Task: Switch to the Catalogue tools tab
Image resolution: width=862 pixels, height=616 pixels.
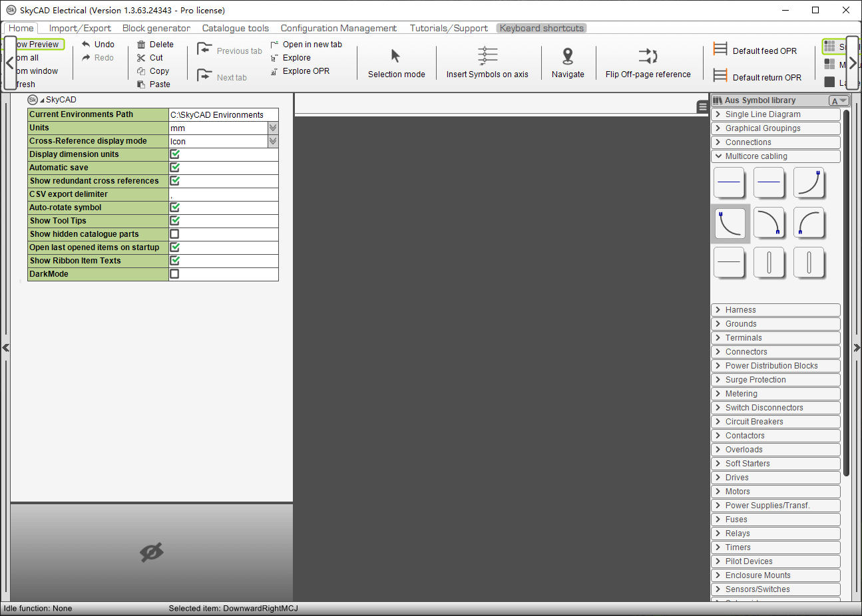Action: tap(235, 28)
